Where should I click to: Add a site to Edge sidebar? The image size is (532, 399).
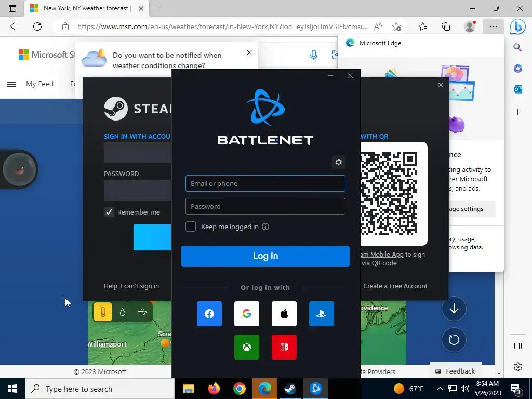pos(517,112)
